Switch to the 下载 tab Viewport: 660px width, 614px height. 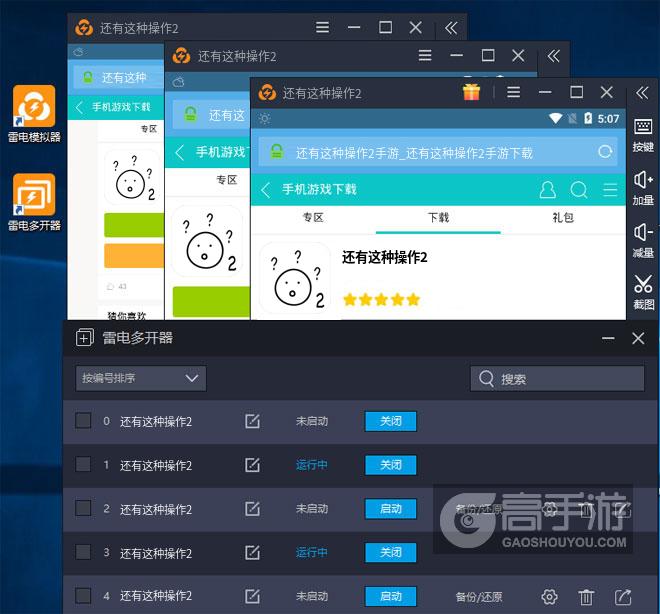tap(438, 218)
